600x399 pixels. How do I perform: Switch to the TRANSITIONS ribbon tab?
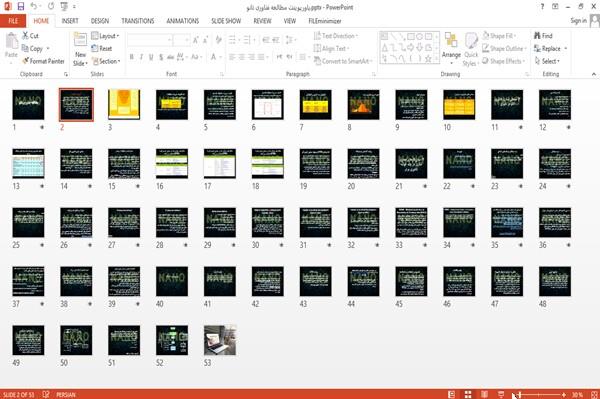(x=138, y=21)
